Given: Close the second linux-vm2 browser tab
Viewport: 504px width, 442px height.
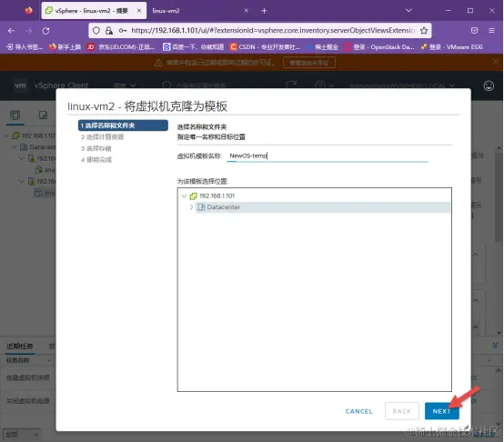Looking at the screenshot, I should pos(246,11).
